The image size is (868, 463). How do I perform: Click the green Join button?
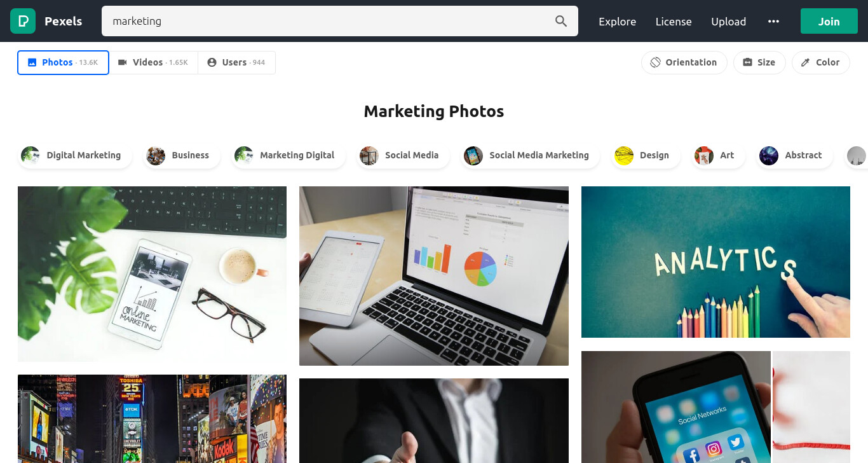pyautogui.click(x=829, y=21)
